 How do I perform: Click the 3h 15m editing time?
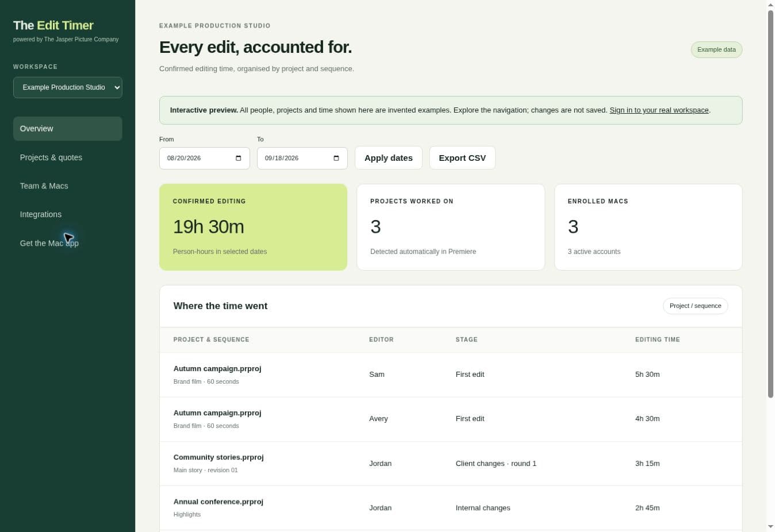(647, 464)
